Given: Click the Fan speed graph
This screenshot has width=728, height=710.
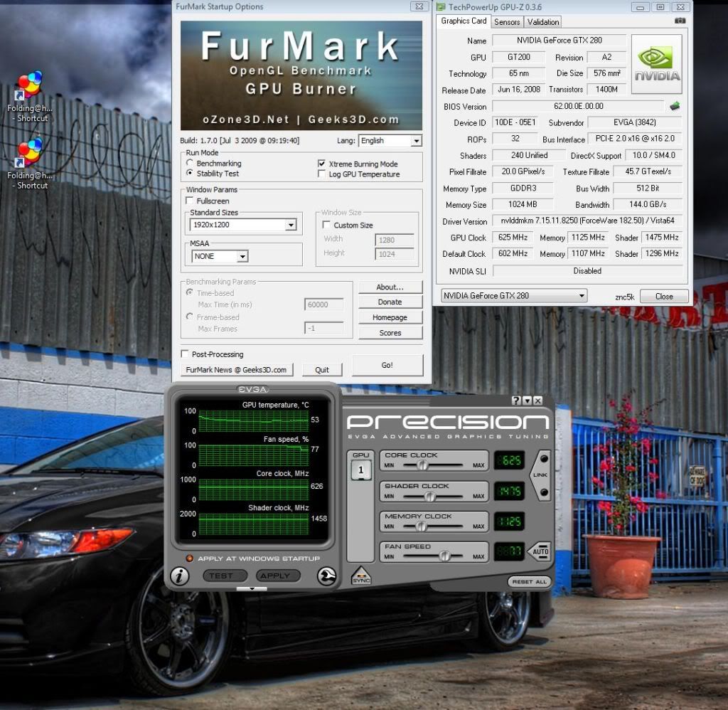Looking at the screenshot, I should pos(254,455).
